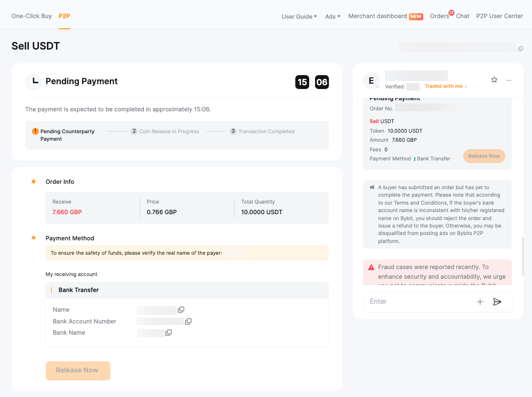Copy the order ID at top right

point(520,48)
